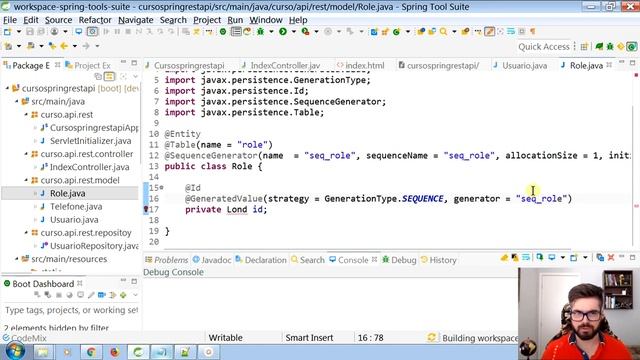This screenshot has height=360, width=640.
Task: Click the Windows Start button
Action: [x=15, y=351]
